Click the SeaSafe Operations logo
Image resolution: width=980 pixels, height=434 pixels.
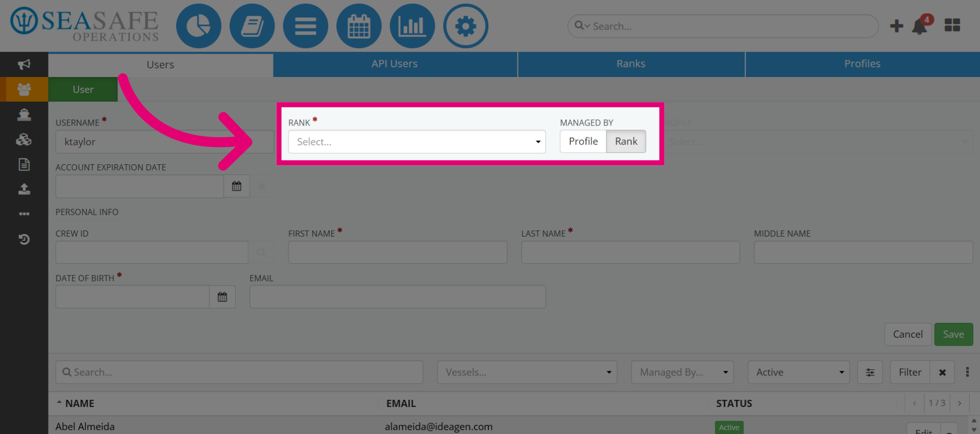pos(85,24)
